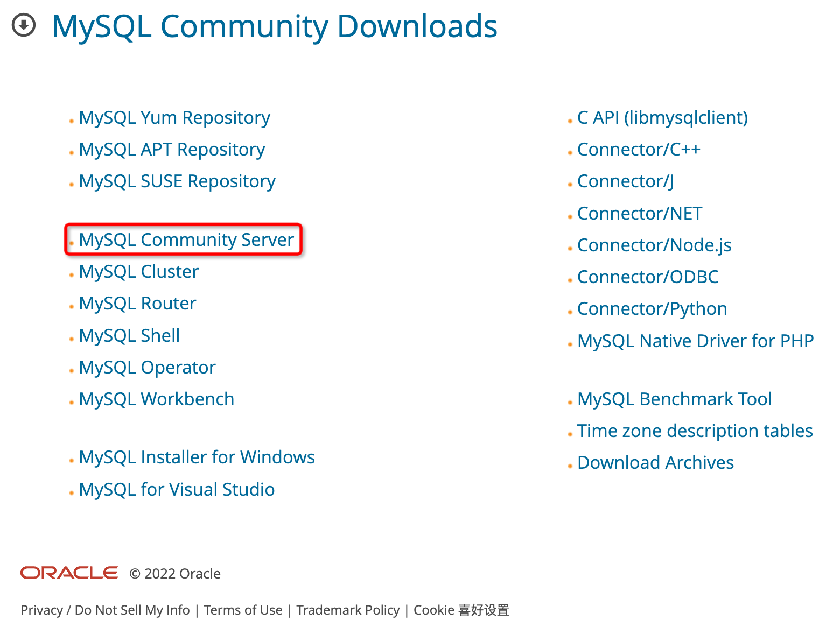The image size is (840, 634).
Task: Open Terms of Use footer link
Action: [243, 610]
